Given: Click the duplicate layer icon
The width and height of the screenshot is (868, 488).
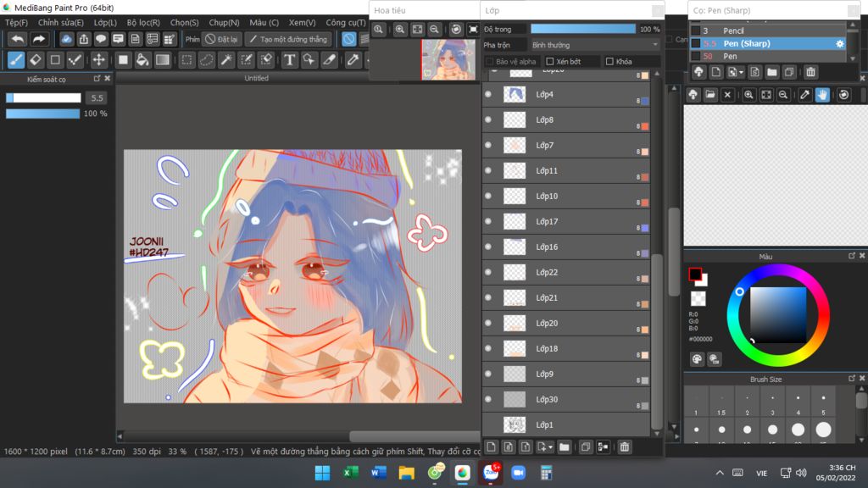Looking at the screenshot, I should click(x=586, y=447).
